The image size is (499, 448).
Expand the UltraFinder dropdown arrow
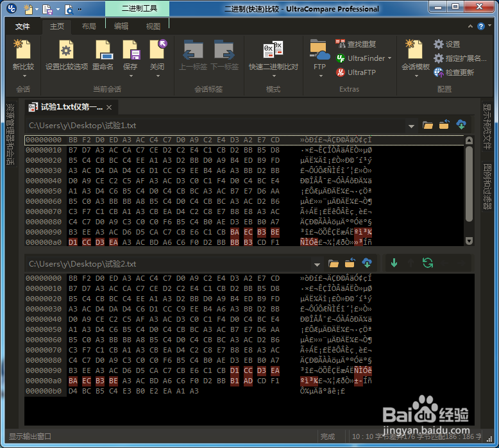(x=389, y=58)
